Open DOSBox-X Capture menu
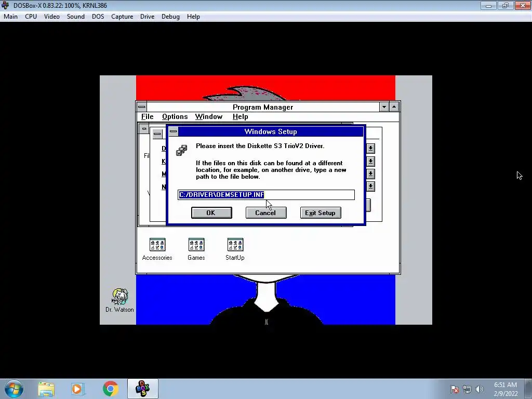Screen dimensions: 532x399 122,17
